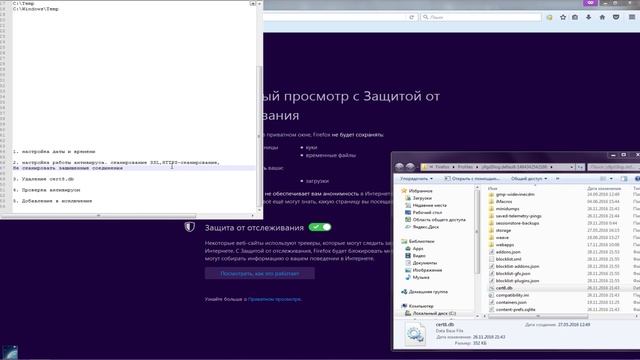Select the 'blocklist-plugins.json' file

pos(517,281)
